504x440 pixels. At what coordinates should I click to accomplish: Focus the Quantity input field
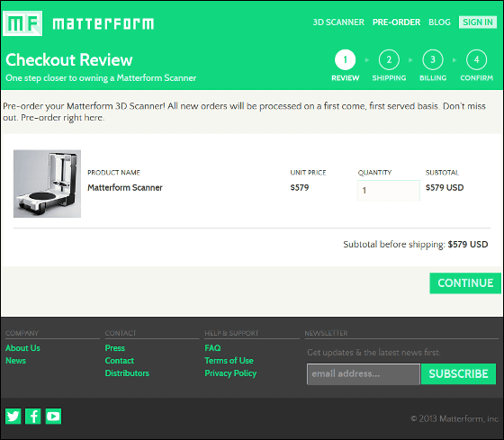389,190
